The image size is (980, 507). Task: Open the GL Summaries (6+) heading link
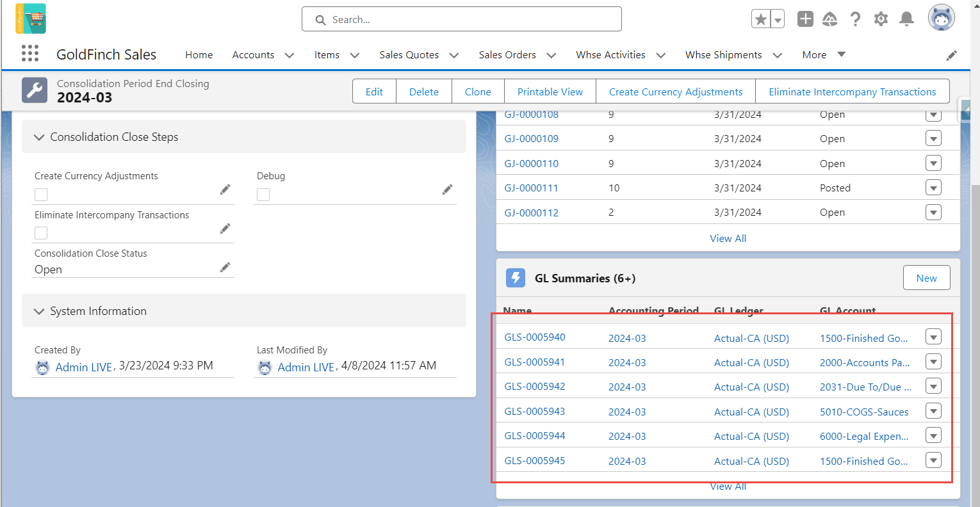(585, 278)
